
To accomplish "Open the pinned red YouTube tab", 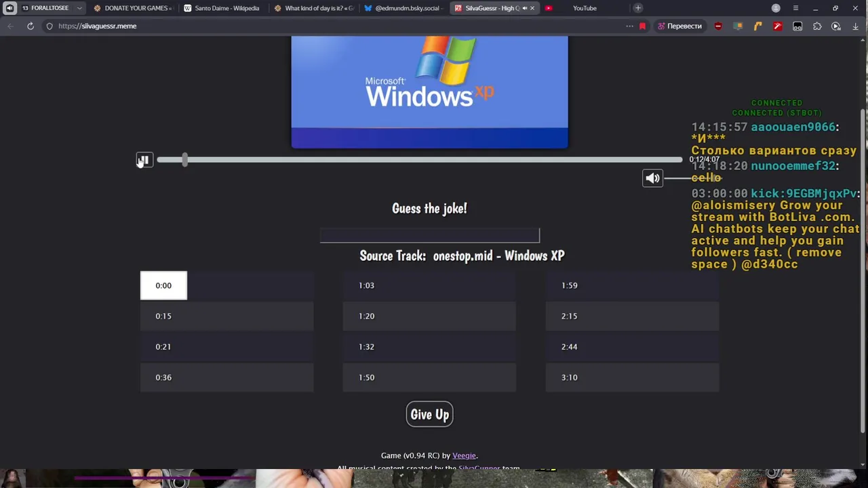I will tap(549, 8).
